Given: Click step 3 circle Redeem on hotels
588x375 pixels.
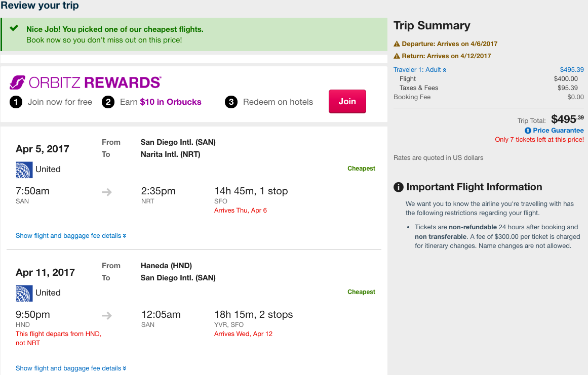Looking at the screenshot, I should tap(231, 102).
